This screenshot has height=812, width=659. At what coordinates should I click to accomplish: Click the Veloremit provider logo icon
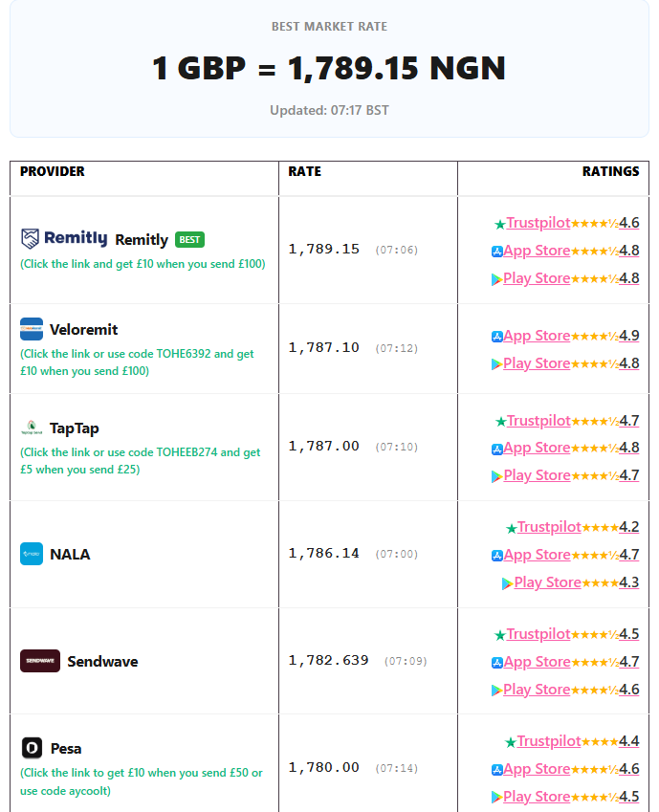pos(32,329)
